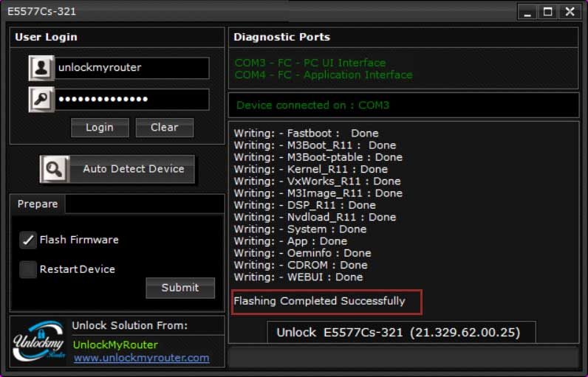
Task: Uncheck the Flash Firmware checkbox
Action: tap(28, 240)
